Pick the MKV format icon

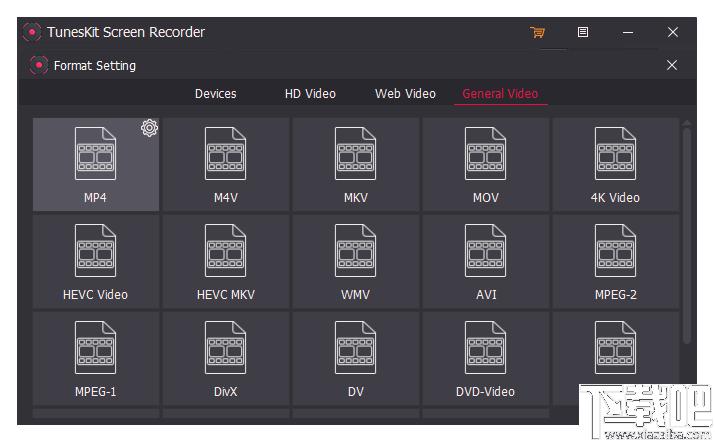[355, 154]
